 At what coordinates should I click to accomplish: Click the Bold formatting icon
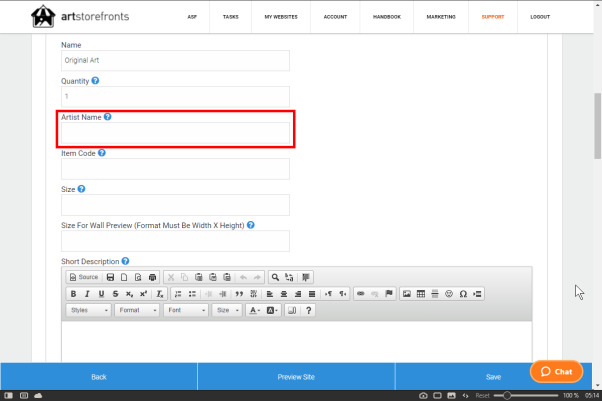point(73,293)
